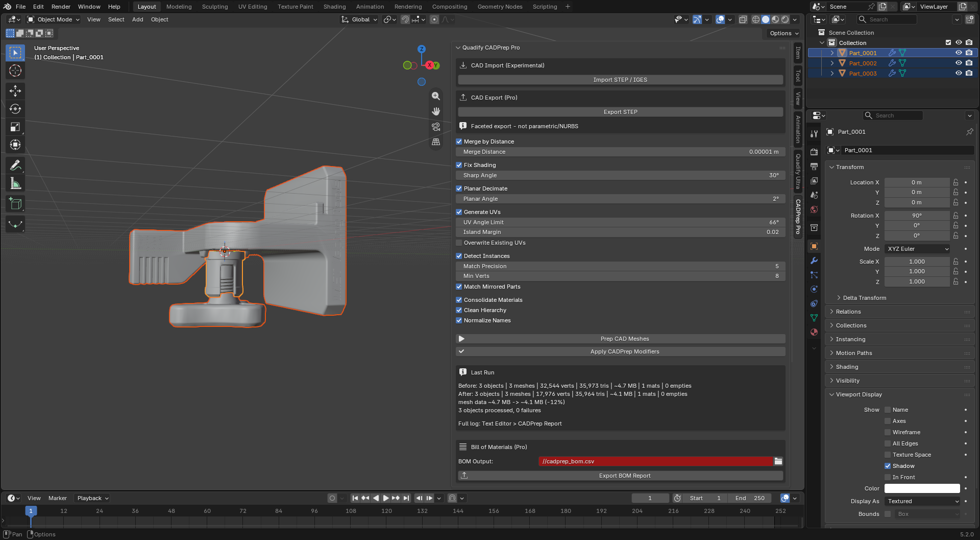Activate the Measure tool
Viewport: 980px width, 540px height.
tap(15, 183)
